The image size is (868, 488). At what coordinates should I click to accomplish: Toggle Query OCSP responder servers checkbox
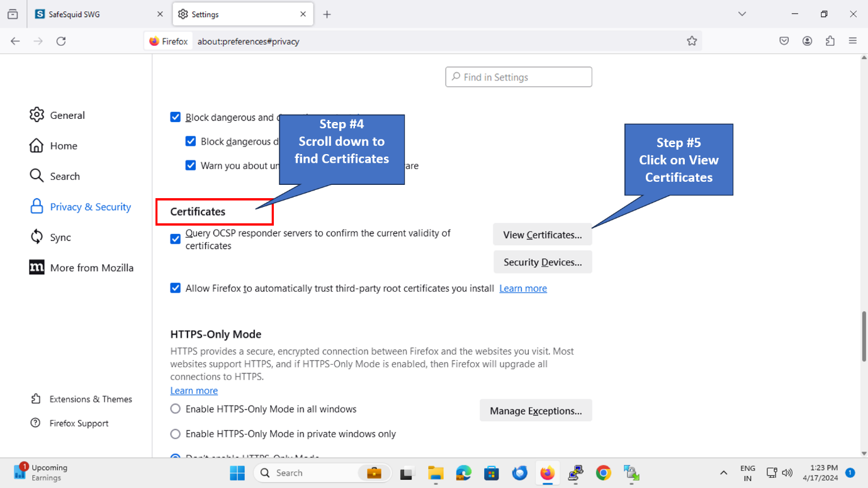[x=176, y=239]
